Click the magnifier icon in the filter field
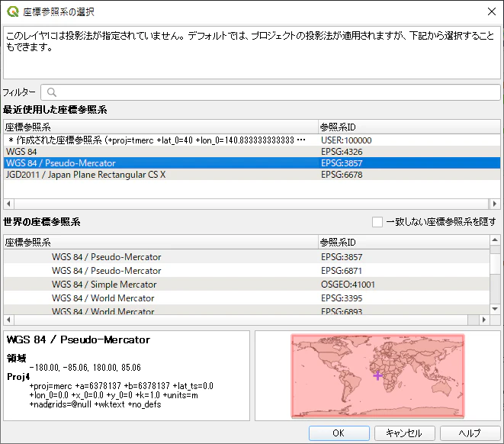Viewport: 504px width, 444px height. tap(51, 92)
